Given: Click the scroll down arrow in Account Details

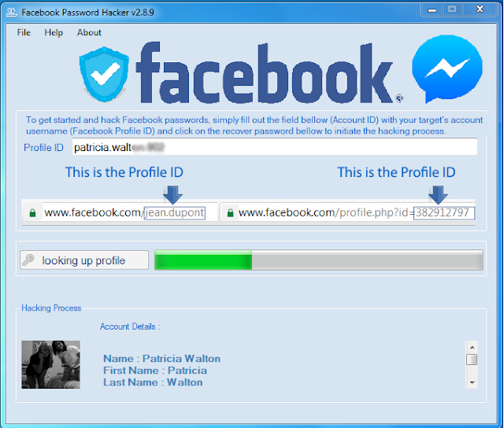Looking at the screenshot, I should (472, 382).
